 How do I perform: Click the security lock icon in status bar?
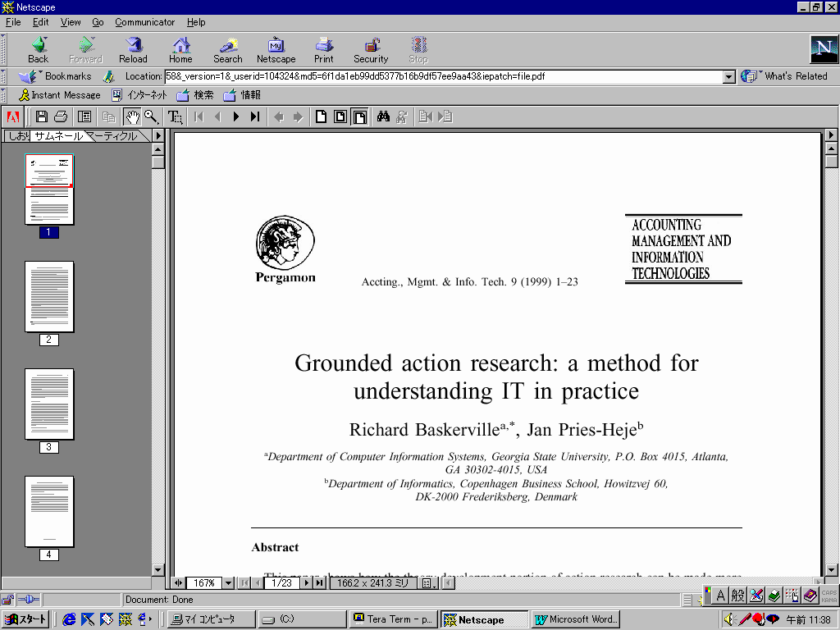pyautogui.click(x=7, y=600)
